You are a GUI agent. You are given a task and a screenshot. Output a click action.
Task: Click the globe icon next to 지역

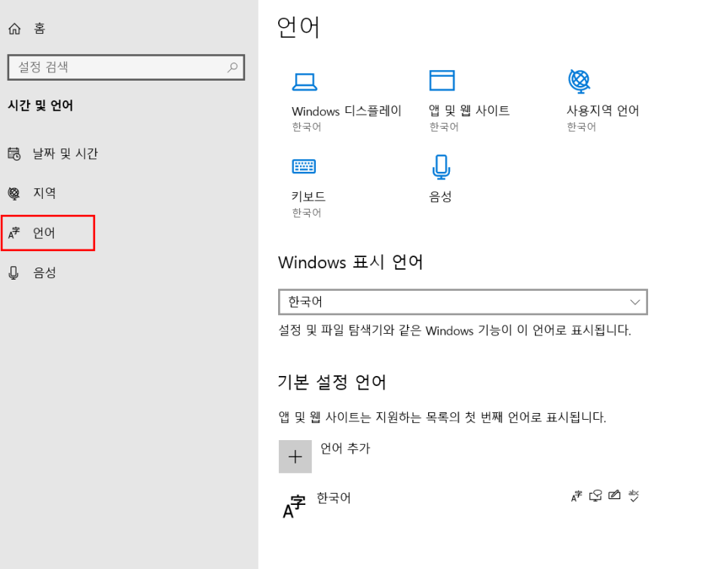[14, 193]
